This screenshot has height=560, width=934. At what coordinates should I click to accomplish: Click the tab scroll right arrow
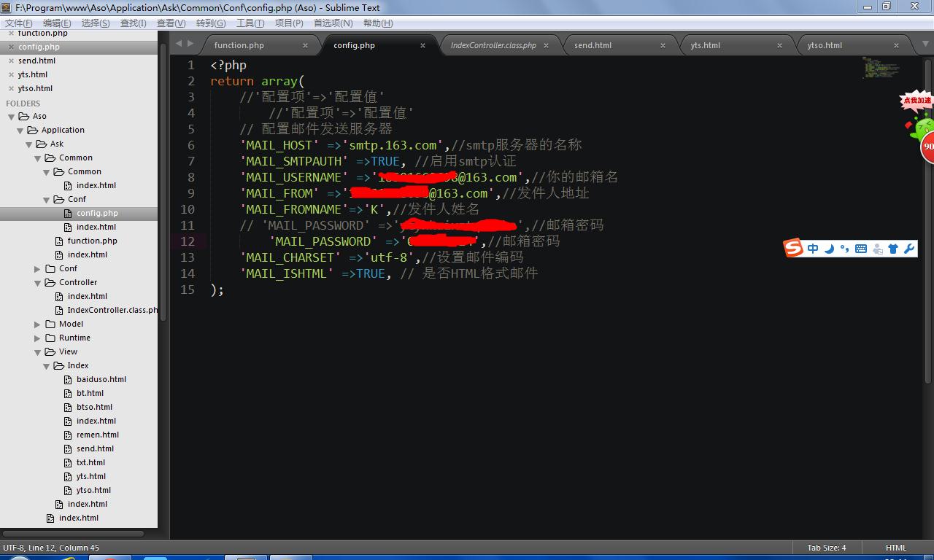(190, 44)
